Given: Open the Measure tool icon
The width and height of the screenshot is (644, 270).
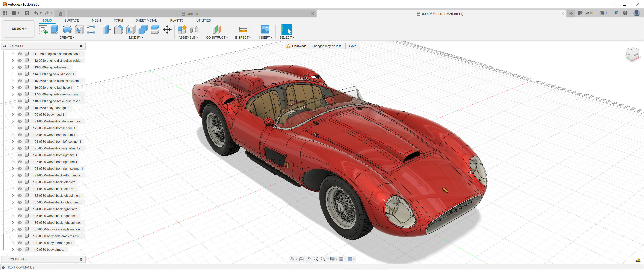Looking at the screenshot, I should [x=243, y=30].
